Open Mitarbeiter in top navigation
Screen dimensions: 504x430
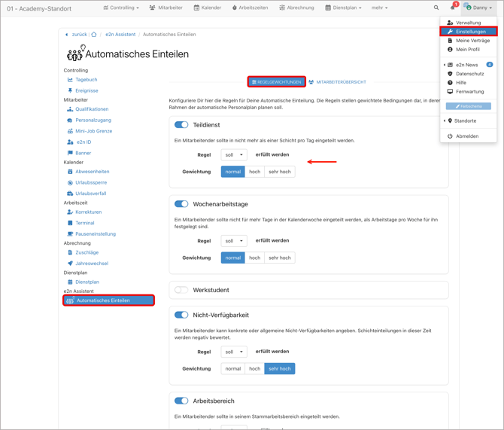(165, 8)
